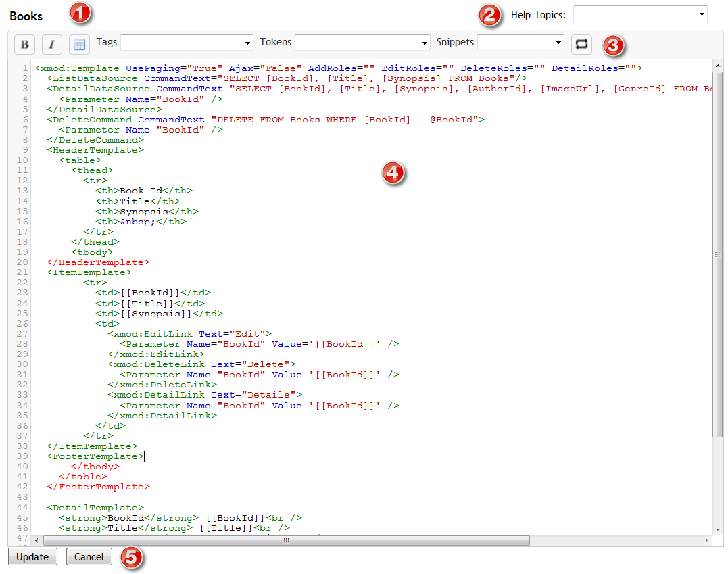Screen dimensions: 728x574
Task: Click the opening DetailTemplate tag on line 44
Action: click(95, 508)
